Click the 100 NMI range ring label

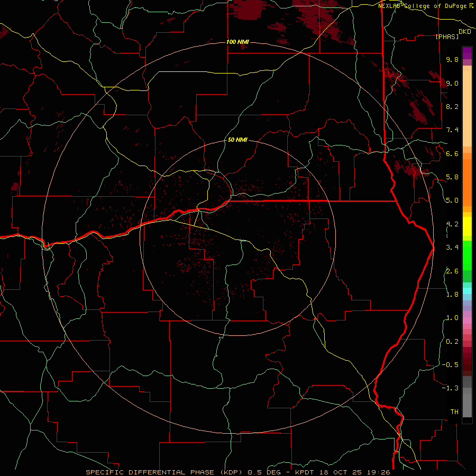(237, 42)
